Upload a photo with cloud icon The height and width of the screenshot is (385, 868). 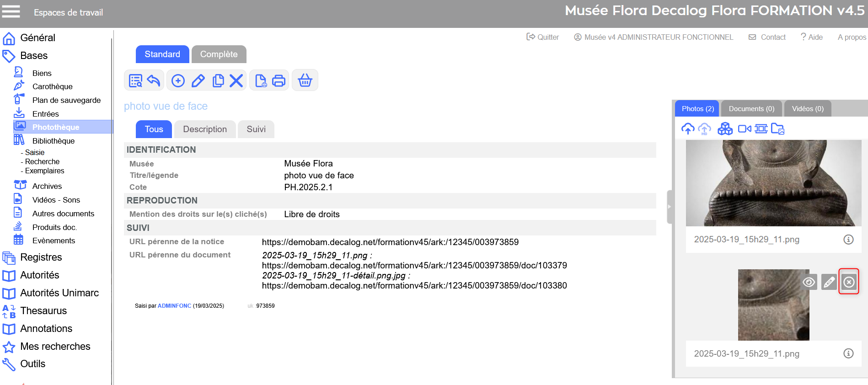[688, 129]
